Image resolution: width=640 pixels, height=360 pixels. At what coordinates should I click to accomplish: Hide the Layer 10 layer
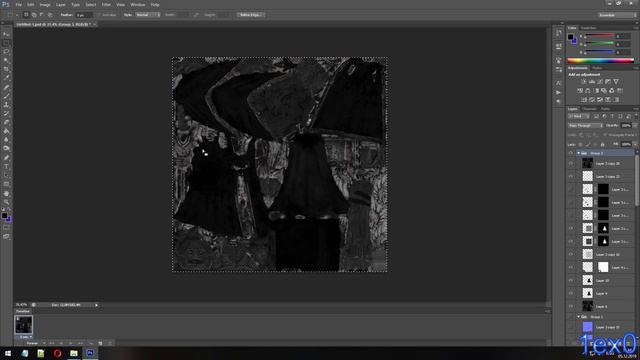coord(571,280)
